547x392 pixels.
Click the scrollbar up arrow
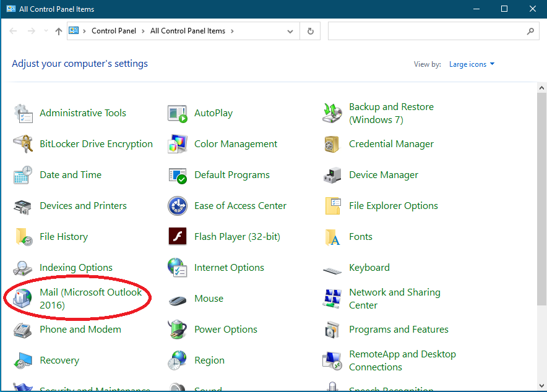click(x=541, y=88)
